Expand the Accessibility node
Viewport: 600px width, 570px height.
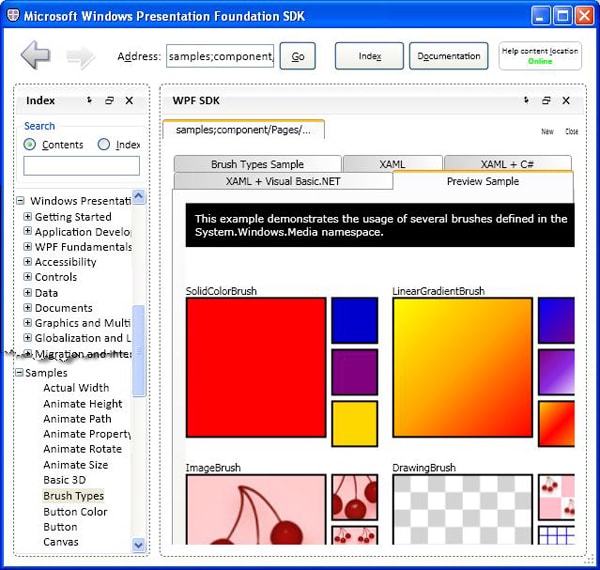pyautogui.click(x=28, y=262)
